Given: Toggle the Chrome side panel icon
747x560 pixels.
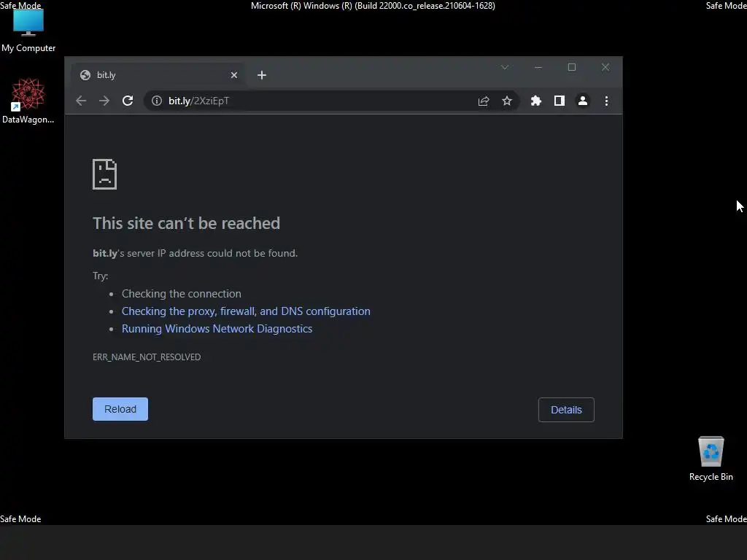Looking at the screenshot, I should 560,101.
